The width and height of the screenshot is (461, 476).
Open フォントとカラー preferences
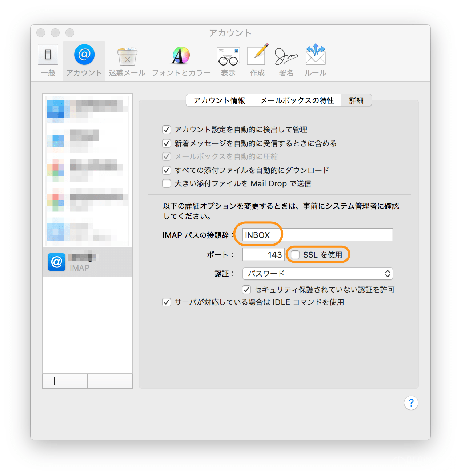coord(181,60)
